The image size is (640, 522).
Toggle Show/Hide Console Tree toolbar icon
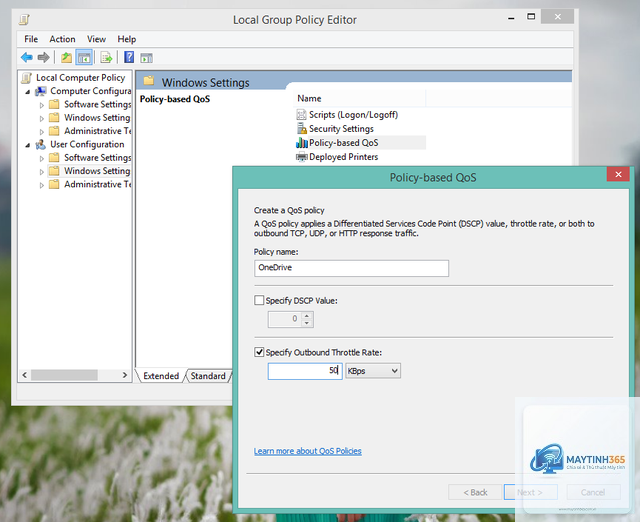coord(84,58)
